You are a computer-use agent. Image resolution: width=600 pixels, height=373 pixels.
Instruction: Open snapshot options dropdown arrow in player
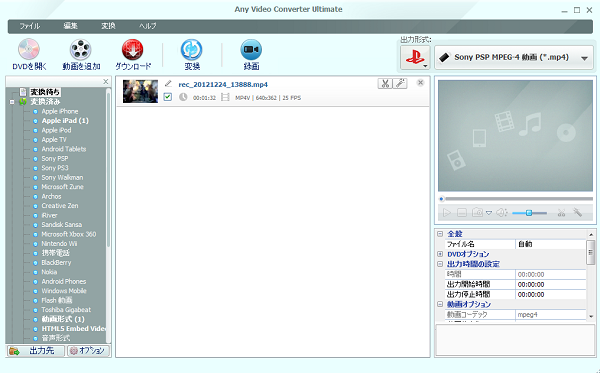click(489, 213)
